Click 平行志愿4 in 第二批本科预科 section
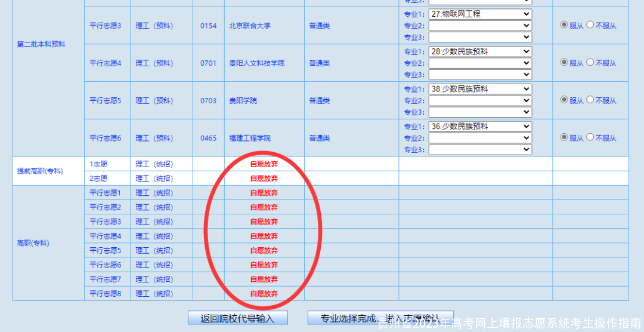Screen dimensions: 644x332 pos(106,63)
